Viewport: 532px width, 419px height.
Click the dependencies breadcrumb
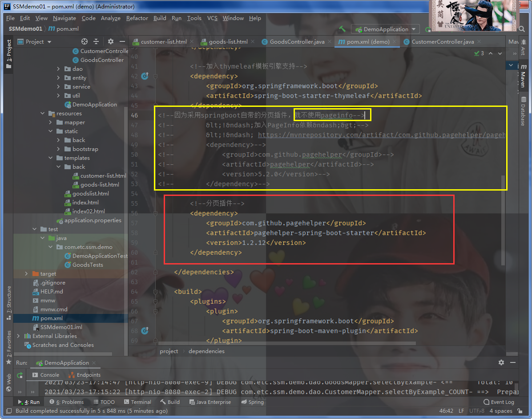[x=206, y=351]
